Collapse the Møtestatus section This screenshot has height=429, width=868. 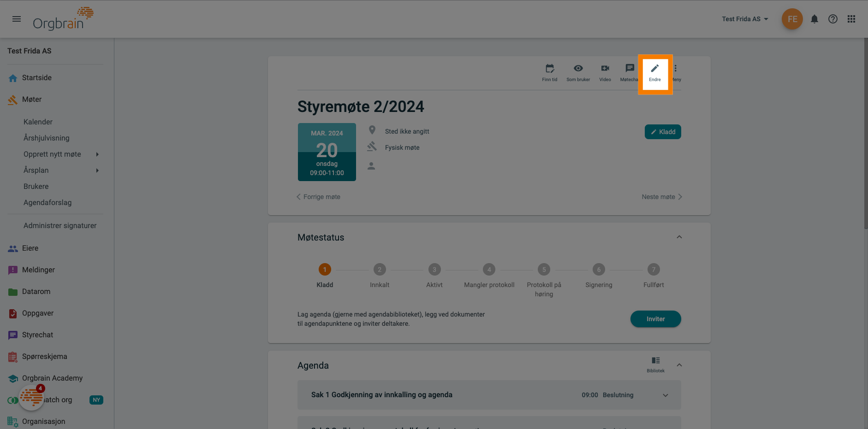point(679,237)
